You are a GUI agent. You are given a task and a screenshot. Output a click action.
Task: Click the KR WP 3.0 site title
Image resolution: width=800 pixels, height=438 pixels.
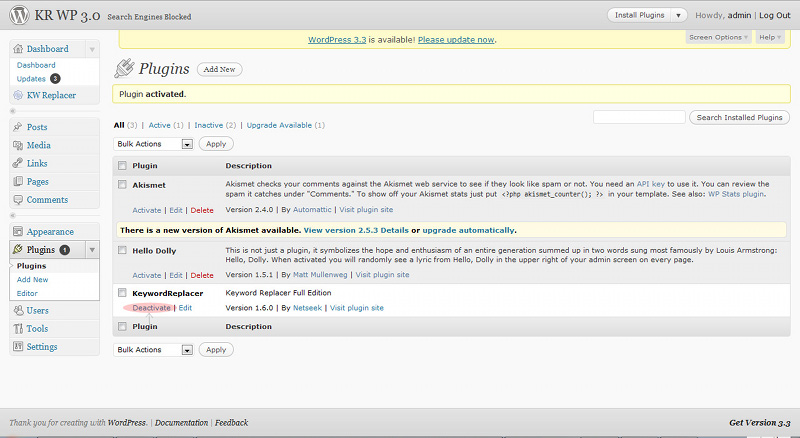click(x=67, y=15)
